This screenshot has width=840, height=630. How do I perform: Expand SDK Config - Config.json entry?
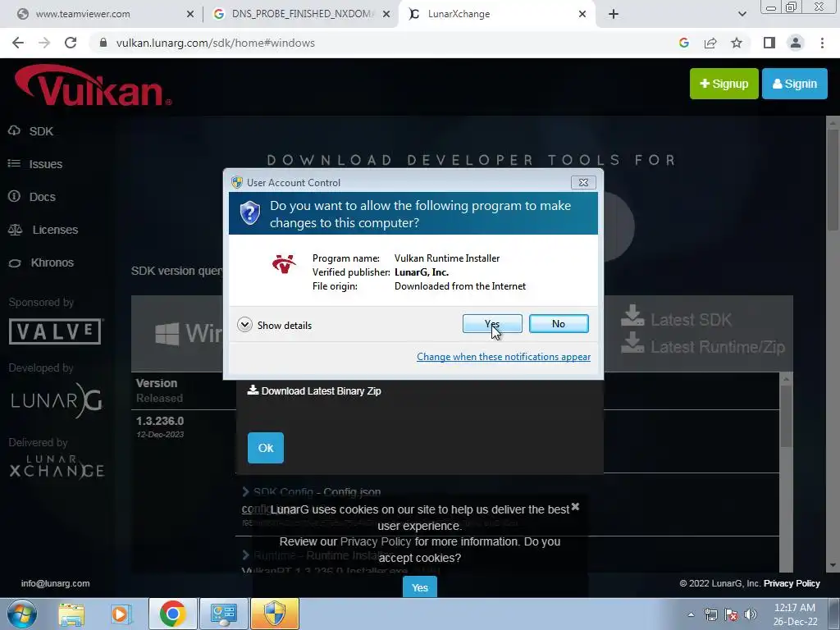(311, 492)
